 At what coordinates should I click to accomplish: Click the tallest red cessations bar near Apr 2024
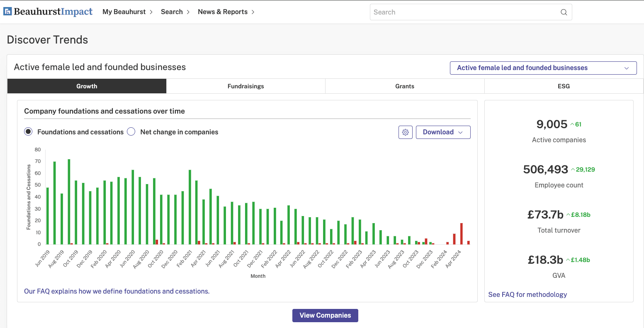coord(462,233)
